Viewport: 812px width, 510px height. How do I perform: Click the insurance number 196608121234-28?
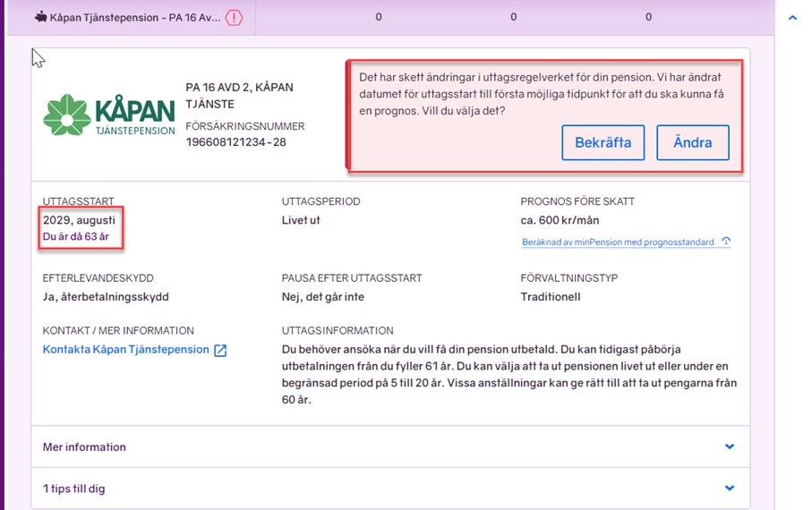(235, 142)
